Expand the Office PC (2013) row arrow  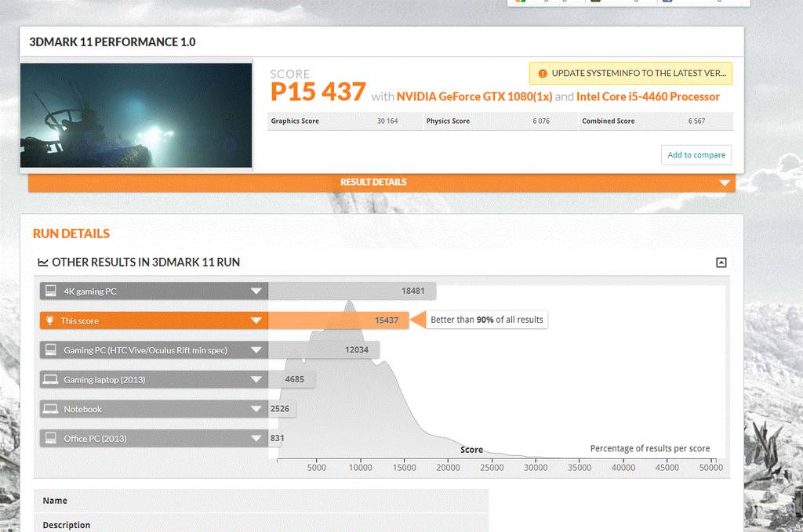pos(256,439)
